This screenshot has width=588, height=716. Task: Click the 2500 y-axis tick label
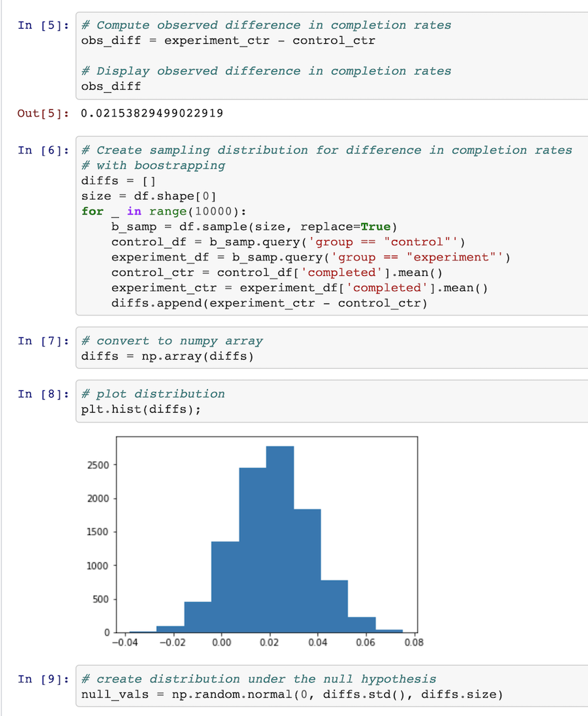coord(98,466)
